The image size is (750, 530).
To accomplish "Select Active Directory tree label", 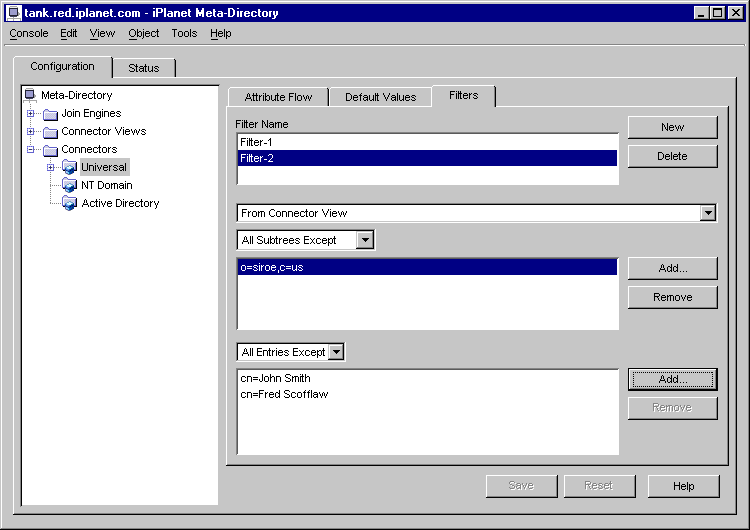I will [120, 203].
